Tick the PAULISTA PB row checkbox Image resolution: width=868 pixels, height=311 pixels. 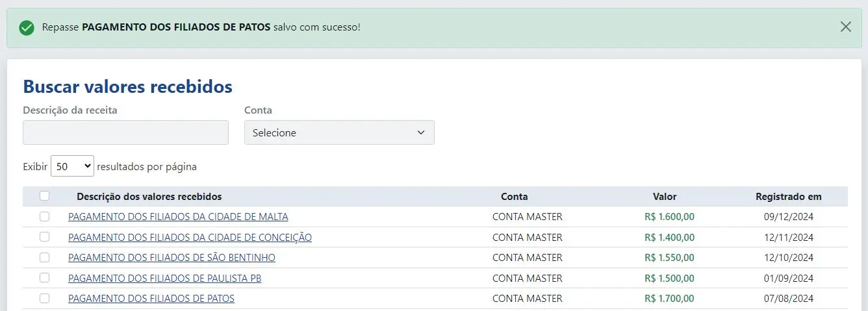pos(44,278)
